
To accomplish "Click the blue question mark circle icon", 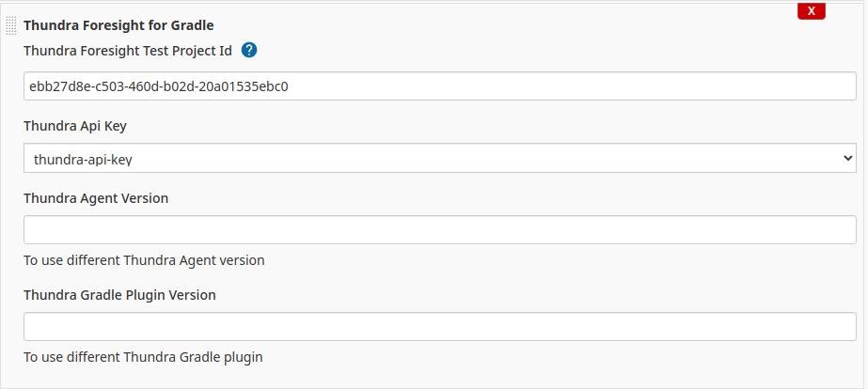I will pos(249,51).
